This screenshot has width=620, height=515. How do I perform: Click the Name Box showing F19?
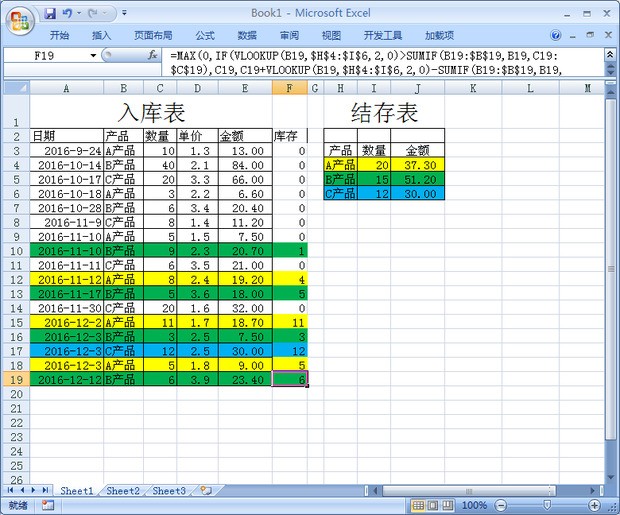click(x=46, y=55)
